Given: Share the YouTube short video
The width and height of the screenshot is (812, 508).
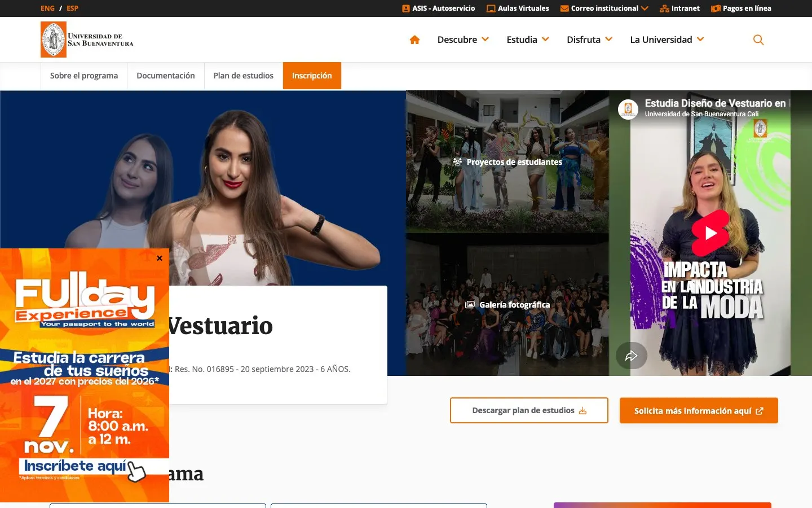Looking at the screenshot, I should coord(631,356).
